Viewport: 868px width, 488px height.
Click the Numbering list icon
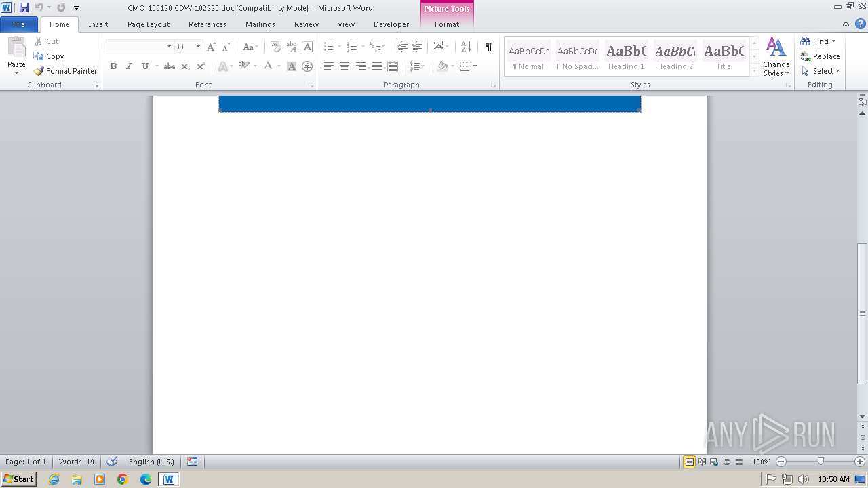(351, 47)
